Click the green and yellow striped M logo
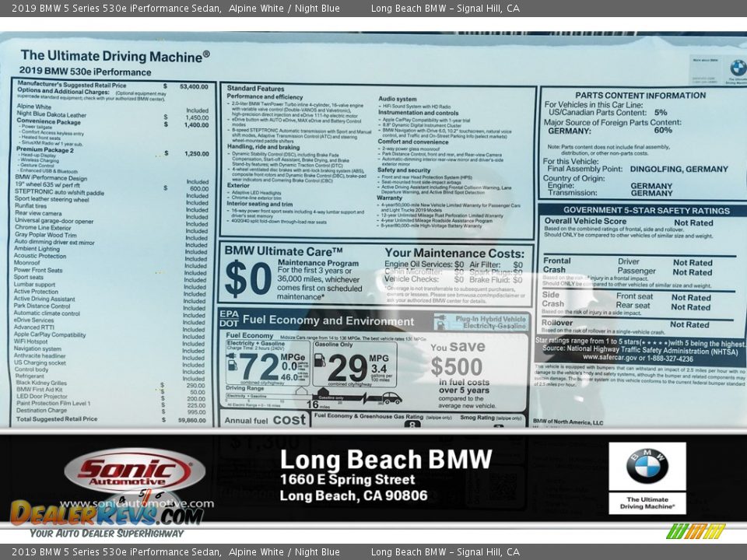Viewport: 747px width, 560px height. (696, 531)
